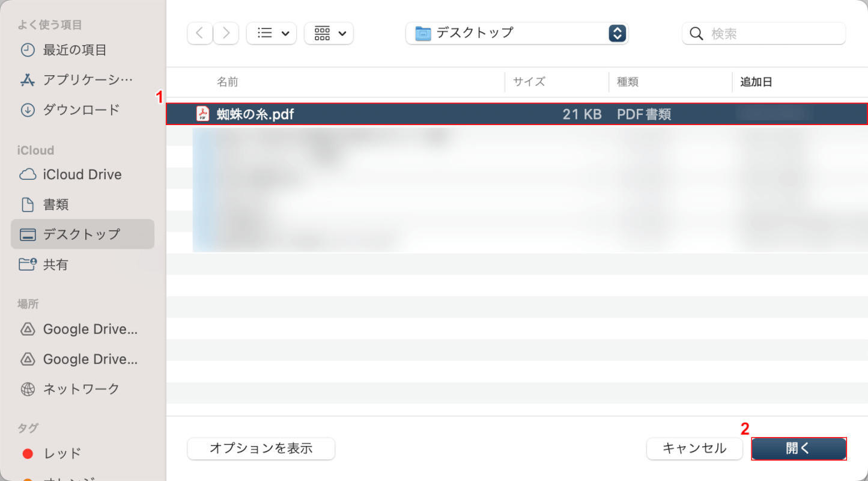Image resolution: width=868 pixels, height=481 pixels.
Task: Click the clock icon for 最近の項目
Action: click(28, 50)
